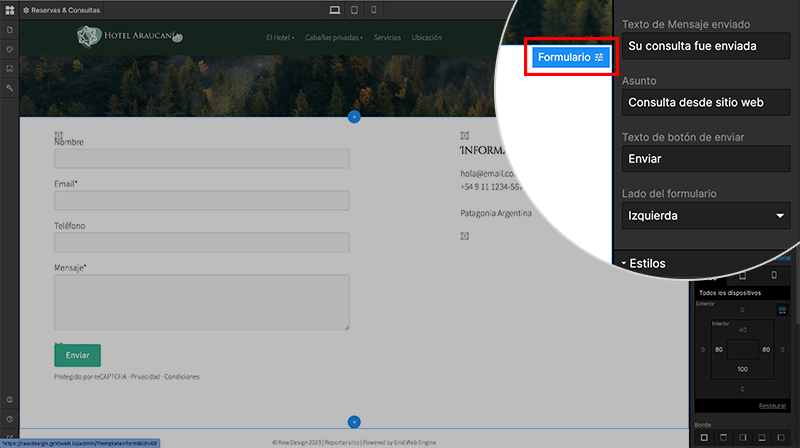Click the sliders icon on the Formulario tag
Viewport: 800px width, 448px height.
coord(599,57)
